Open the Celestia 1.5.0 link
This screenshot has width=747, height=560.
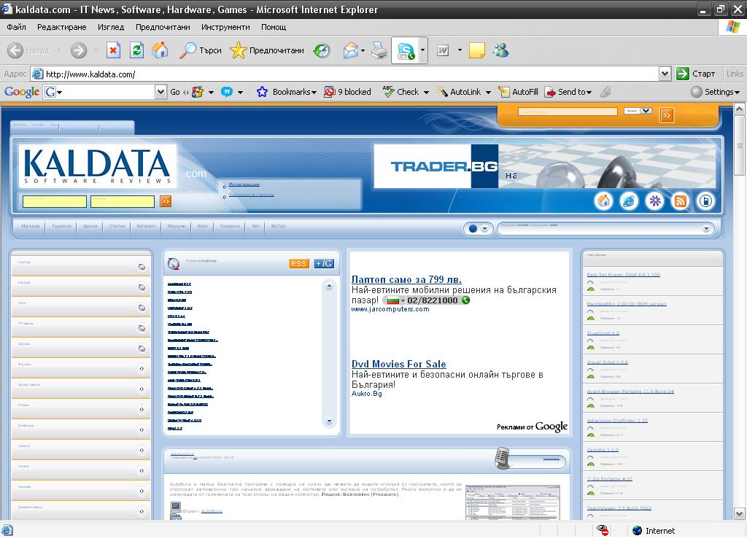[x=603, y=450]
